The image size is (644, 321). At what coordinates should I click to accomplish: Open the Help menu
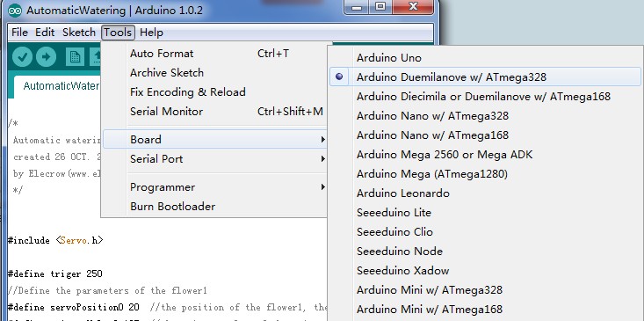point(151,32)
